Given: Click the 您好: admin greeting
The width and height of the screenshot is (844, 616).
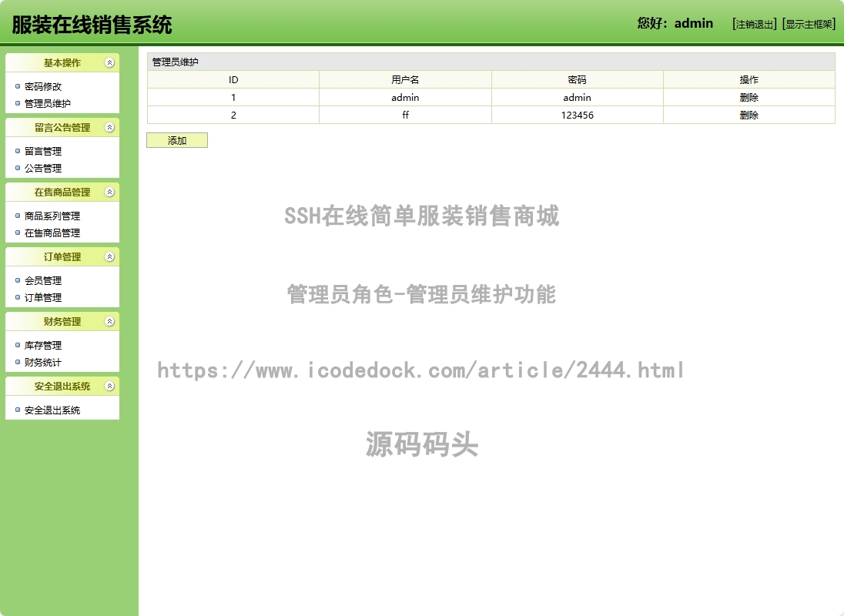Looking at the screenshot, I should (675, 23).
